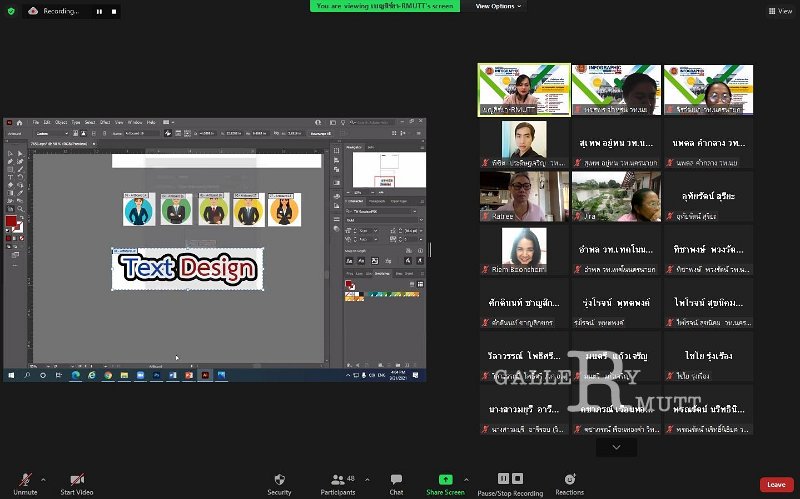Click the document tab in Illustrator
Image resolution: width=800 pixels, height=499 pixels.
coord(63,144)
